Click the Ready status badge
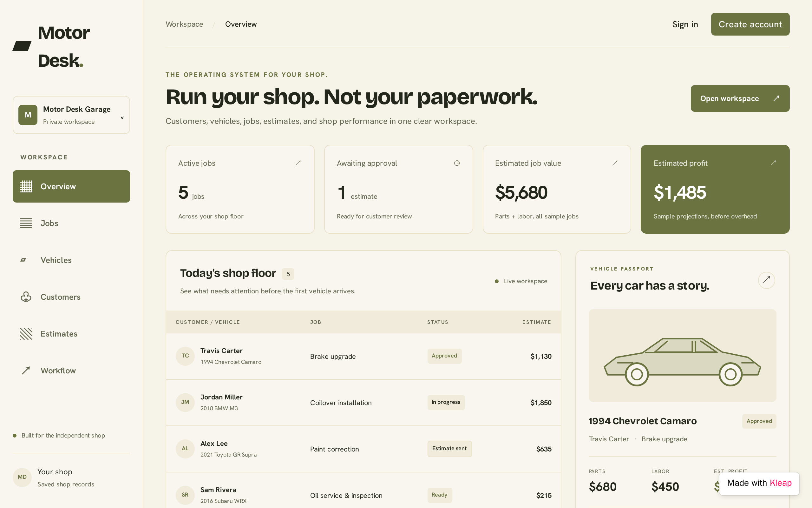 [440, 495]
